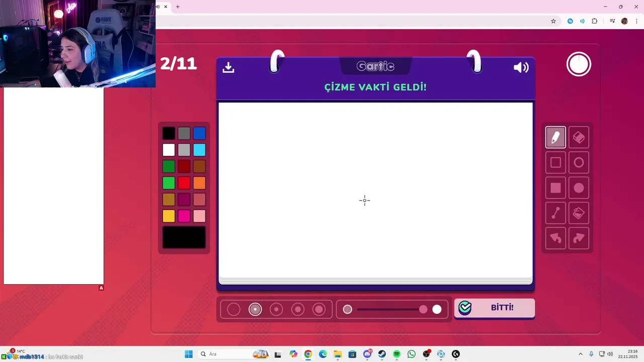Open the Windows Start menu
The width and height of the screenshot is (644, 362).
coord(189,354)
